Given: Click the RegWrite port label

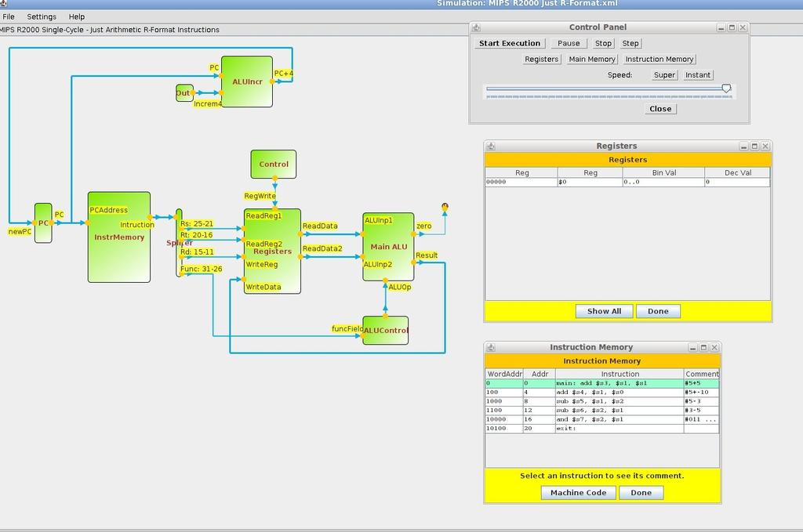Looking at the screenshot, I should (x=260, y=196).
